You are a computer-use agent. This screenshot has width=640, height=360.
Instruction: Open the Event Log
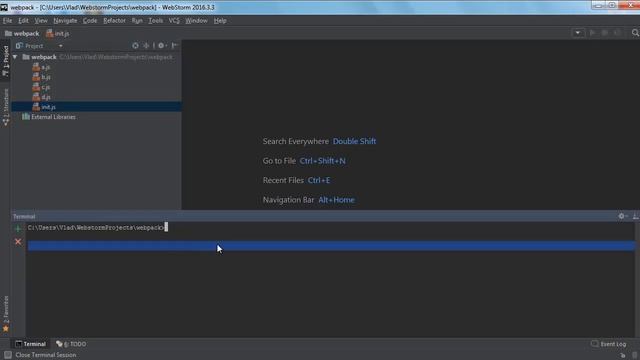pos(609,344)
